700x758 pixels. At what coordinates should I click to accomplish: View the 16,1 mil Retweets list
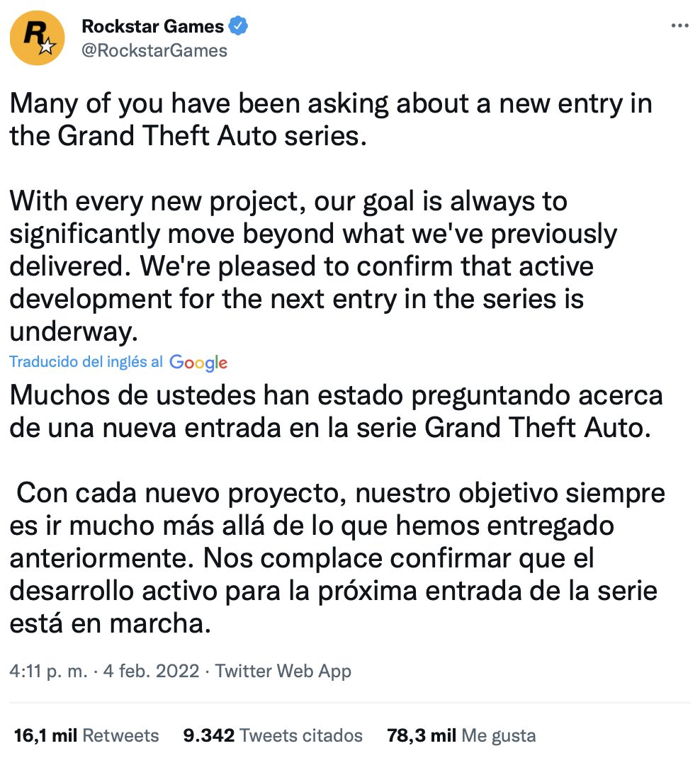pos(86,735)
